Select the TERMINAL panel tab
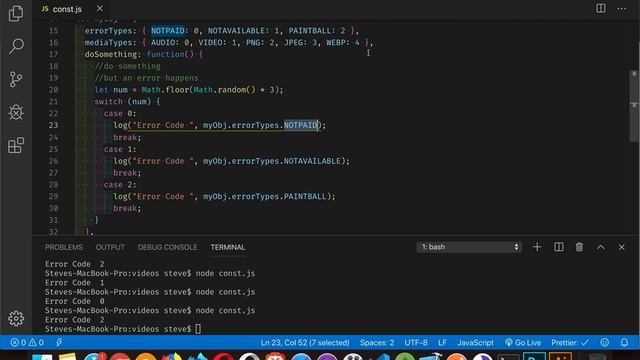640x360 pixels. click(x=228, y=247)
